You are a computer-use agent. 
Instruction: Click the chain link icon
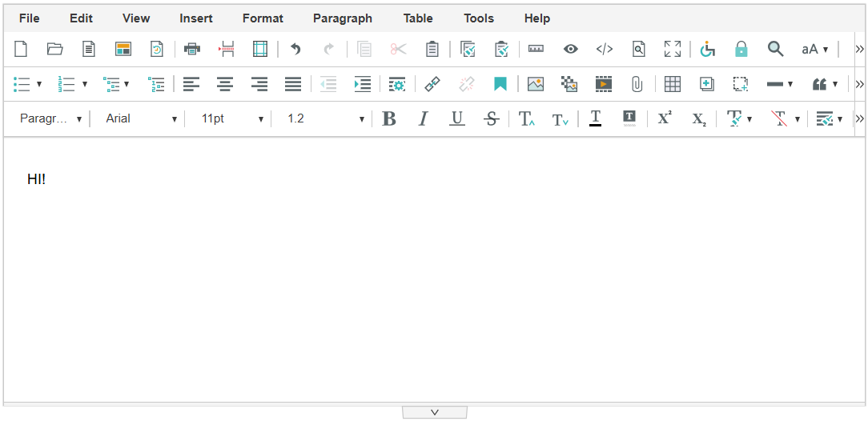pyautogui.click(x=432, y=84)
